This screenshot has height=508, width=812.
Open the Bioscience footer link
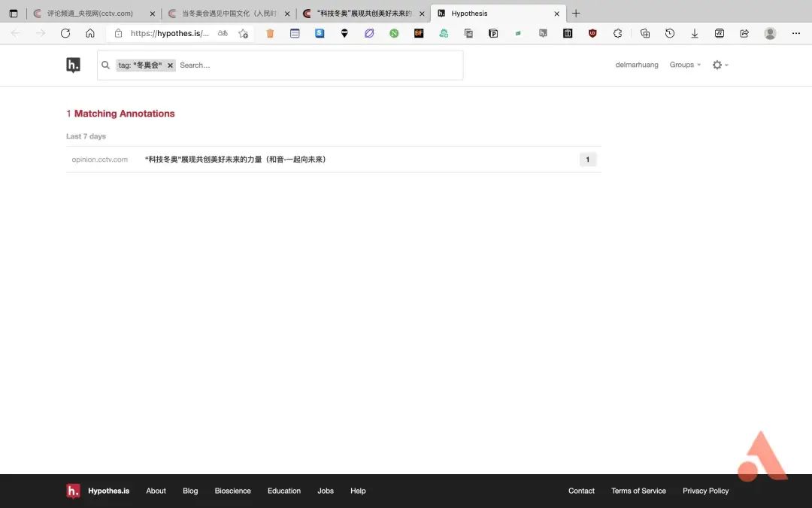click(x=232, y=491)
